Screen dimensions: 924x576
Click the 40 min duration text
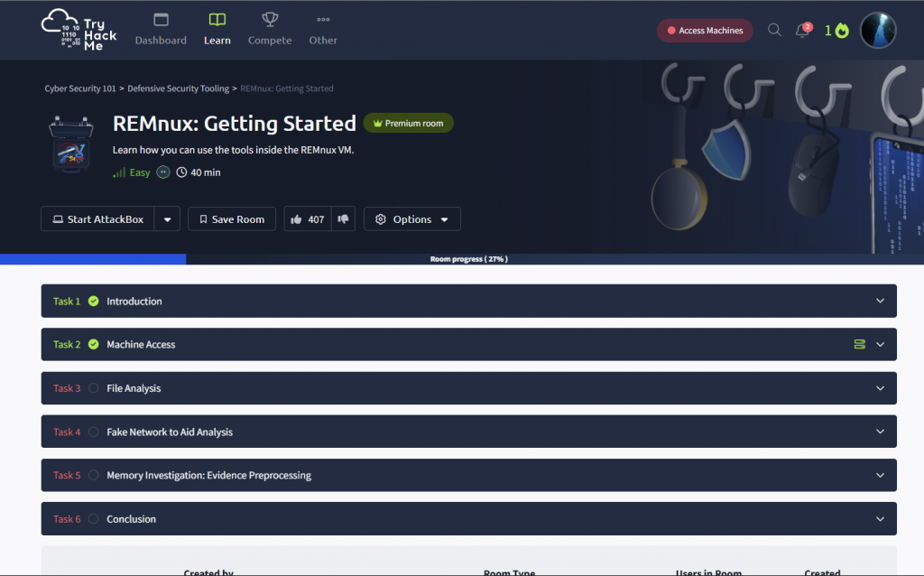[x=206, y=172]
